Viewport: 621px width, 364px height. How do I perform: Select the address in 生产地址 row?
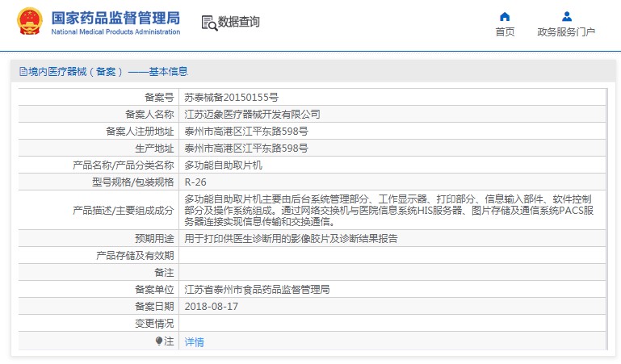(246, 148)
